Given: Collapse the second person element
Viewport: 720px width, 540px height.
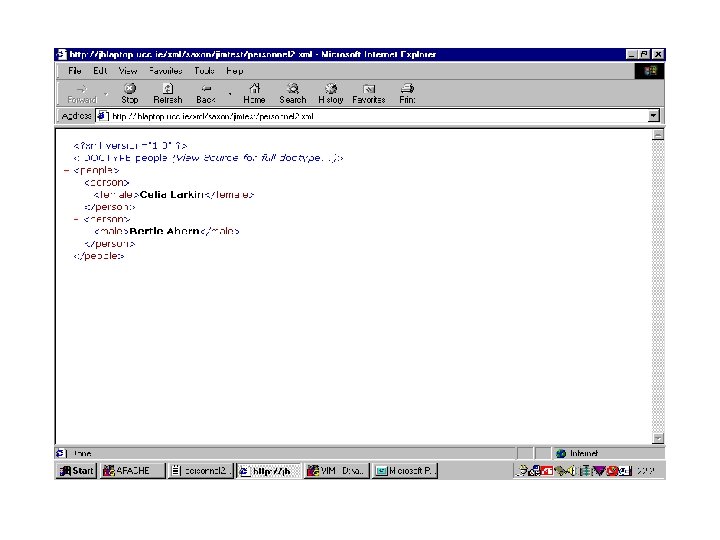Looking at the screenshot, I should click(76, 219).
